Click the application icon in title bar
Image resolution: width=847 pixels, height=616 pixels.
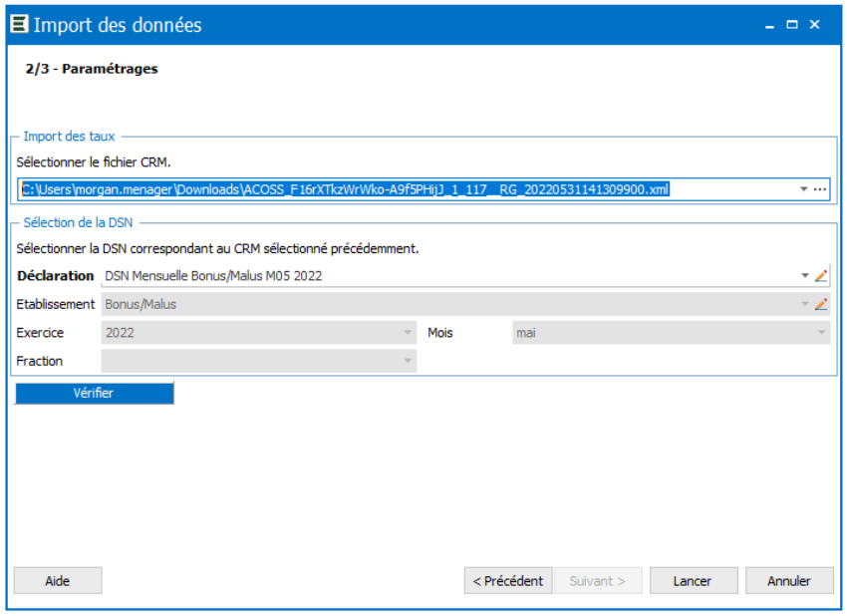pos(20,24)
